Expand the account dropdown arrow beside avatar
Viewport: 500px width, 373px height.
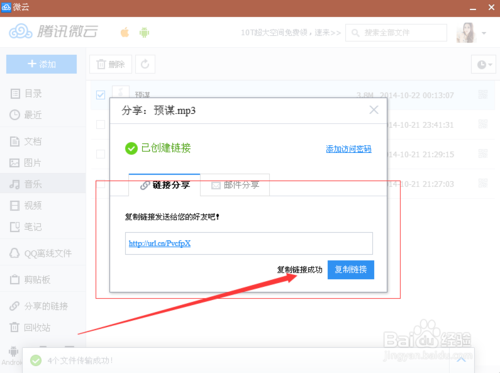click(484, 33)
